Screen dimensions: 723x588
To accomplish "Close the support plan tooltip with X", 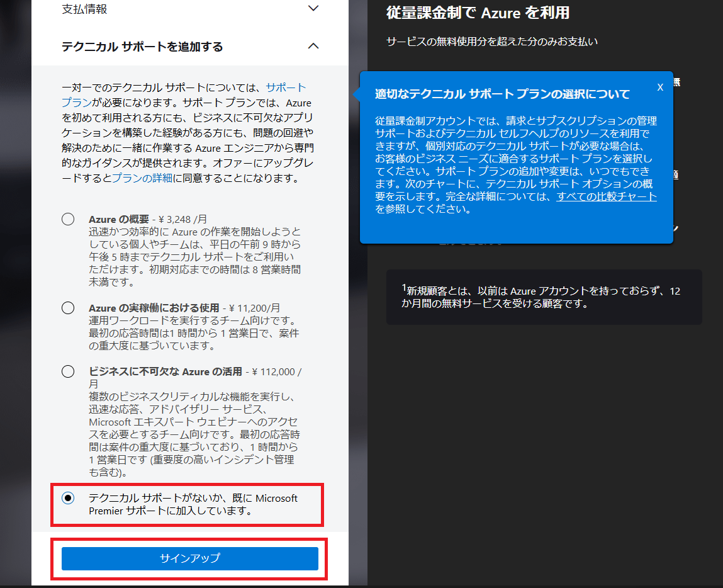I will point(660,87).
